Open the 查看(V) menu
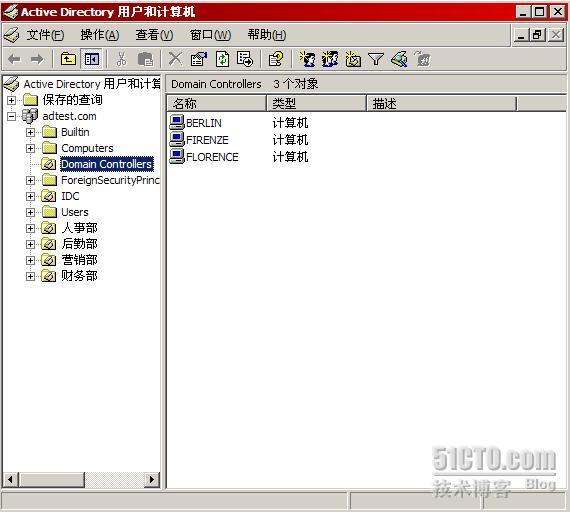The height and width of the screenshot is (512, 570). tap(154, 35)
